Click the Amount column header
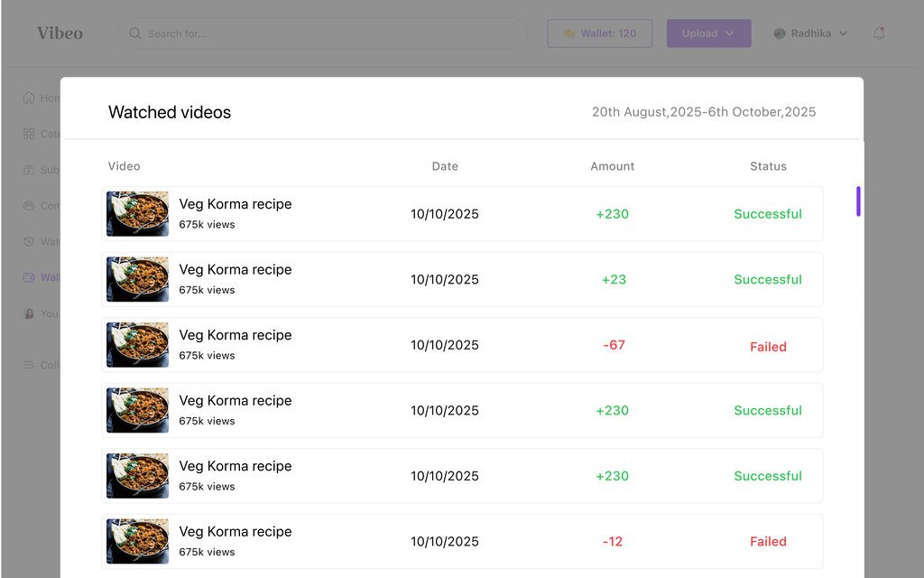The width and height of the screenshot is (924, 578). click(613, 166)
